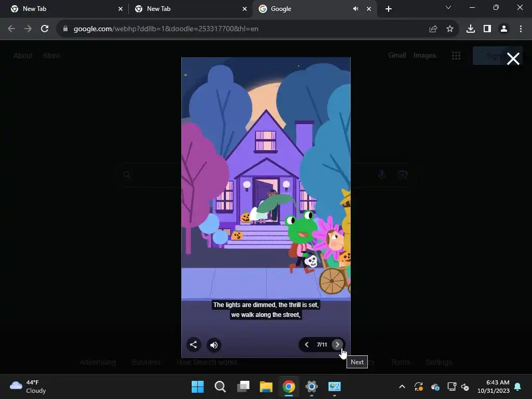This screenshot has width=532, height=399.
Task: Open the taskbar app with the monitor icon
Action: coord(334,387)
